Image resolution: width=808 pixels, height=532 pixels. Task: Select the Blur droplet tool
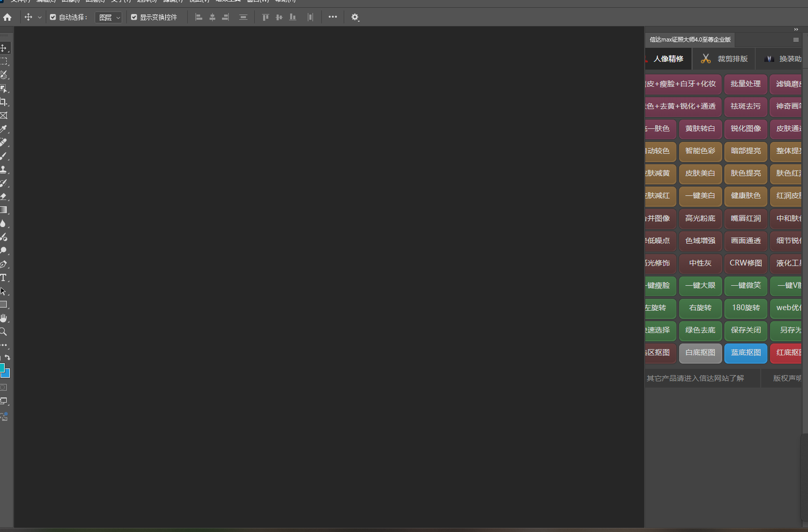pos(4,223)
